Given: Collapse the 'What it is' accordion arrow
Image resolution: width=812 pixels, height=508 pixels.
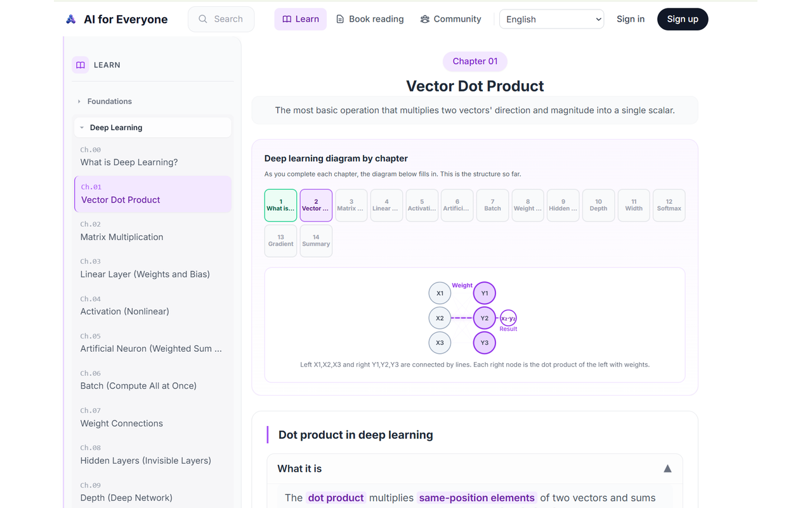Looking at the screenshot, I should click(667, 469).
